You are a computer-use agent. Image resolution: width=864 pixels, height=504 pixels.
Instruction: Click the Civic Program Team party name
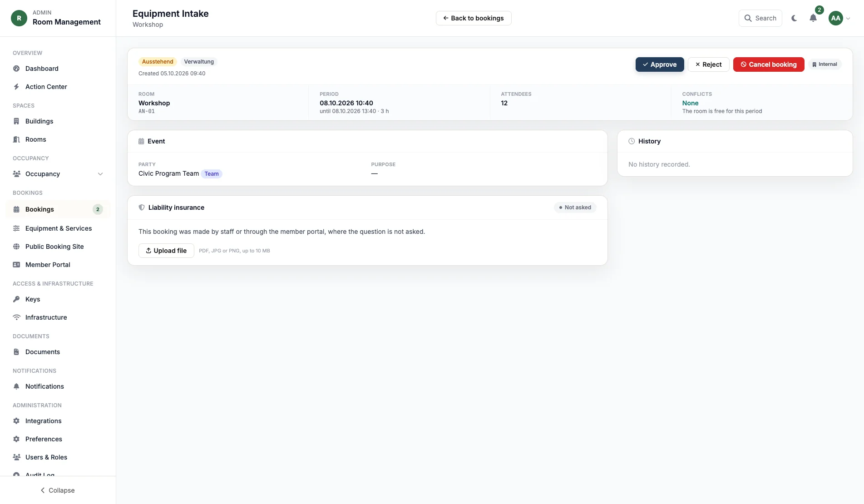(x=169, y=173)
